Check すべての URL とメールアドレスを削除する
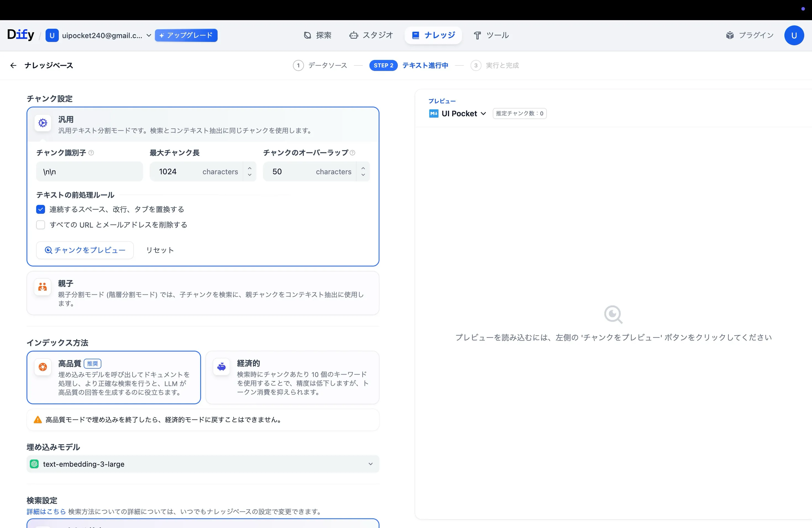 point(41,225)
